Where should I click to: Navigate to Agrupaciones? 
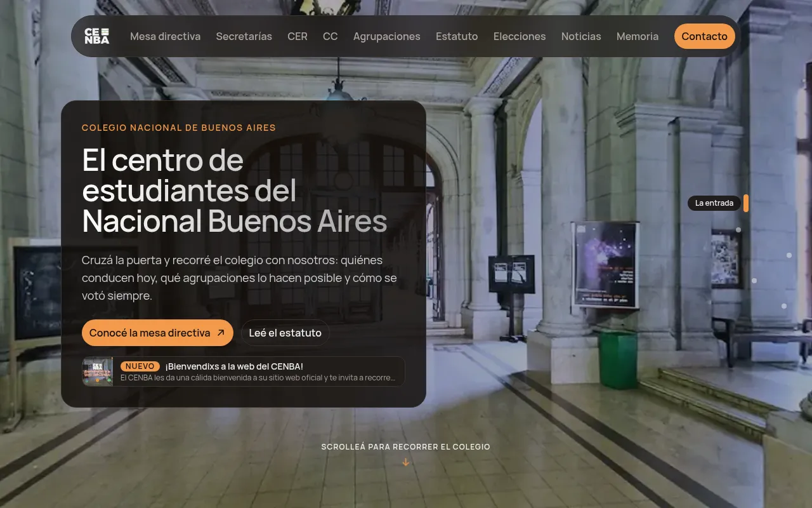pyautogui.click(x=387, y=36)
